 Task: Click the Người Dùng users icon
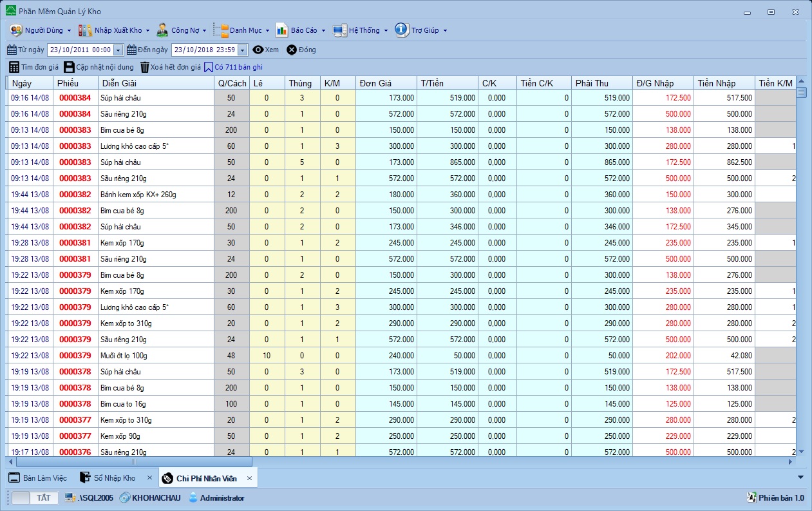coord(16,30)
